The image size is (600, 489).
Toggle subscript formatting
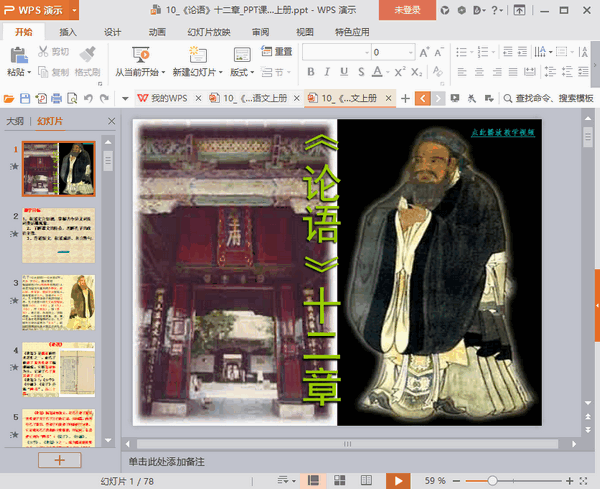[x=417, y=72]
